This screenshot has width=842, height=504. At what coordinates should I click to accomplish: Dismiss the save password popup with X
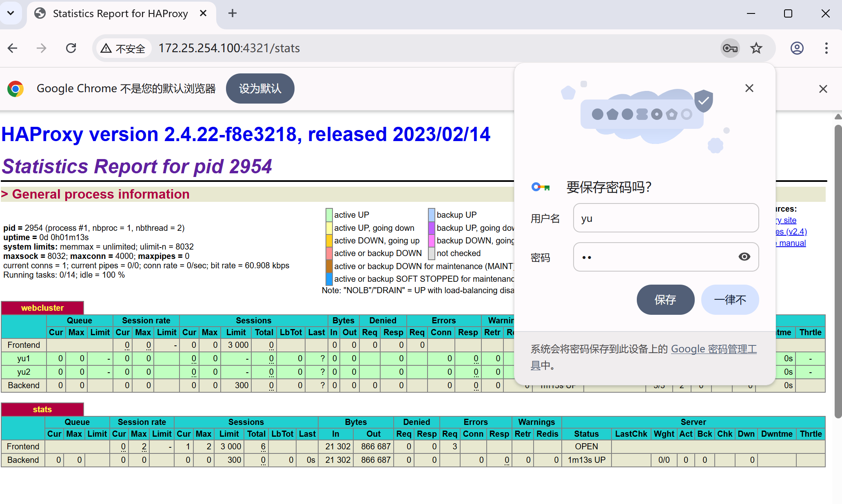click(x=749, y=88)
